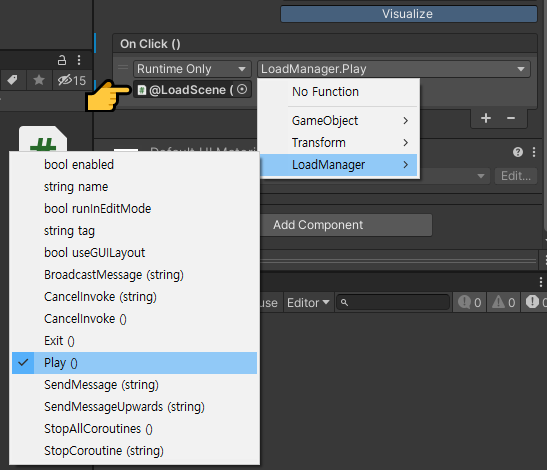
Task: Click the C# script asset thumbnail
Action: point(43,139)
